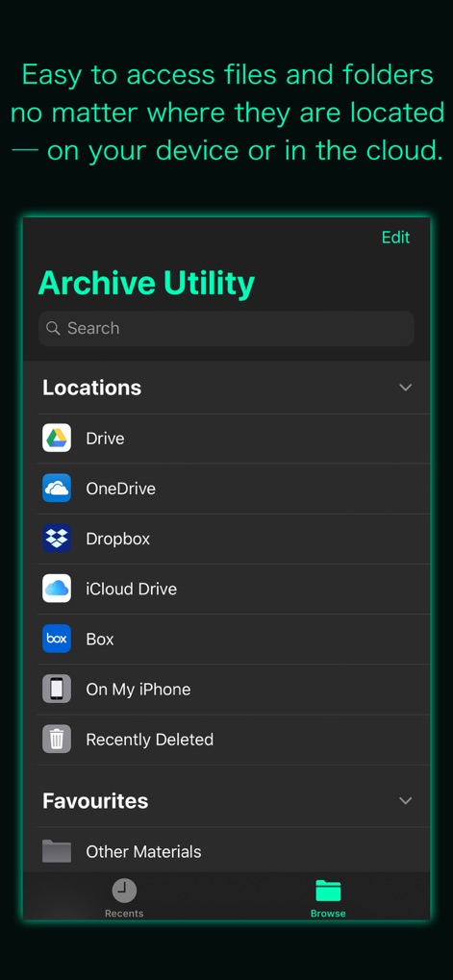Tap the Archive Utility title
The width and height of the screenshot is (453, 980).
point(146,283)
